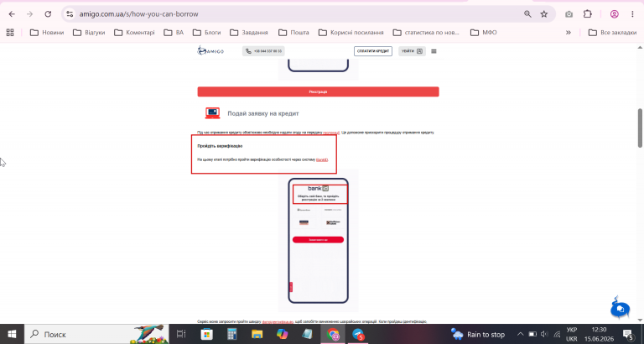644x344 pixels.
Task: Open the Rain to stop weather widget
Action: pyautogui.click(x=478, y=334)
